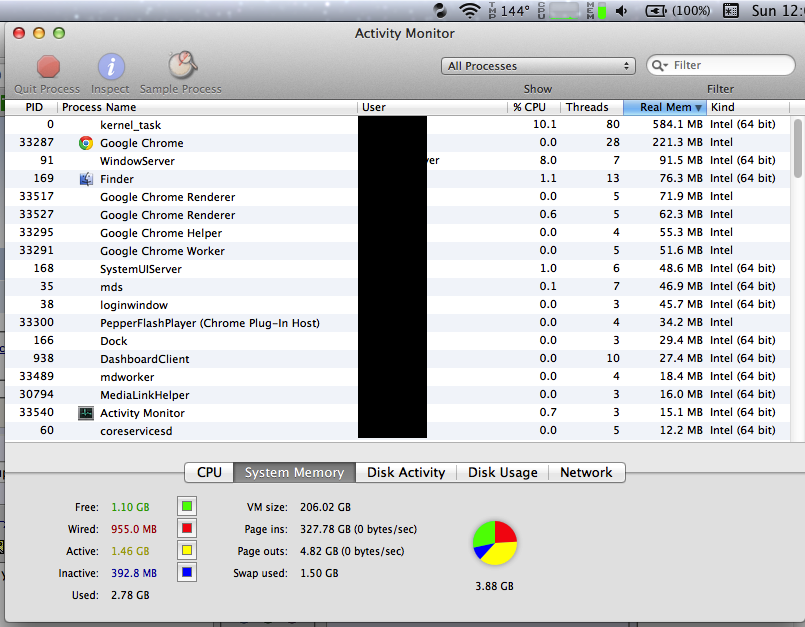Select the DashboardClient process
The width and height of the screenshot is (805, 627).
[397, 358]
